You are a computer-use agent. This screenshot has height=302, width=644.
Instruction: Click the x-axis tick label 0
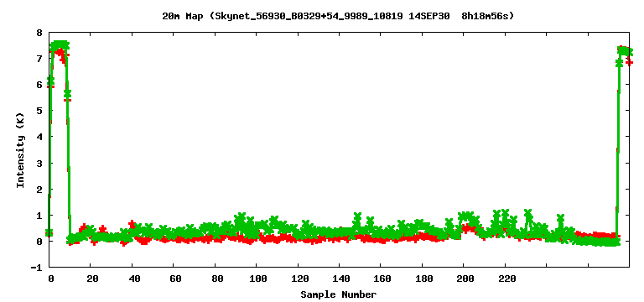point(51,279)
